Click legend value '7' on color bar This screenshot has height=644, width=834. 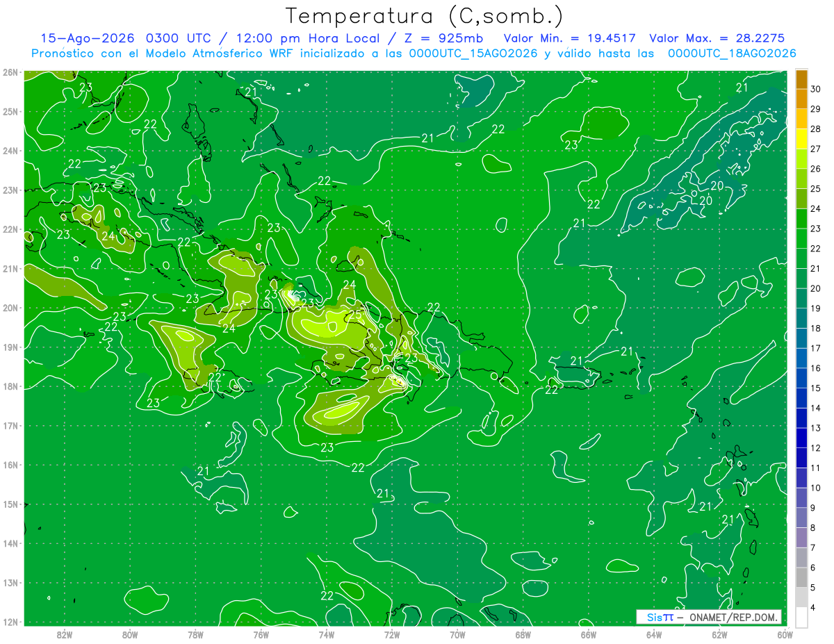(813, 548)
